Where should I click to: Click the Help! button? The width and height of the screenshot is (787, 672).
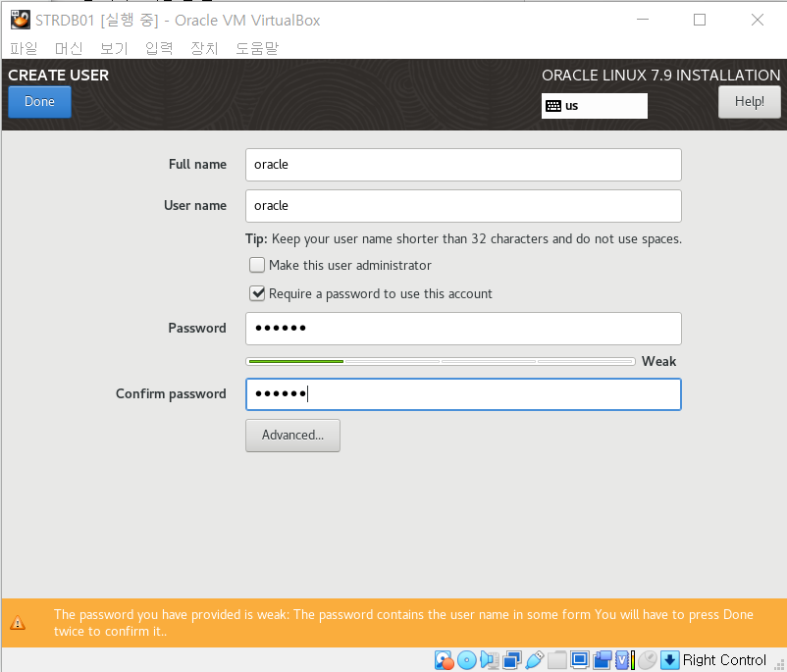(750, 102)
